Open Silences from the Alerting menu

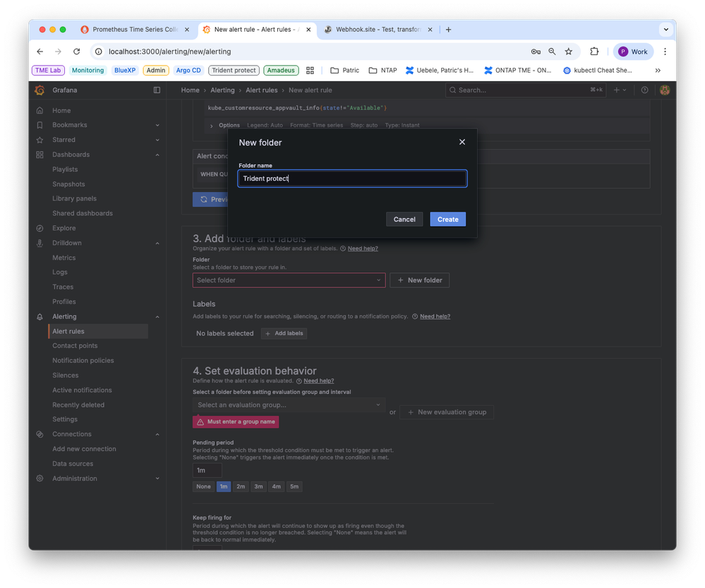[x=64, y=375]
